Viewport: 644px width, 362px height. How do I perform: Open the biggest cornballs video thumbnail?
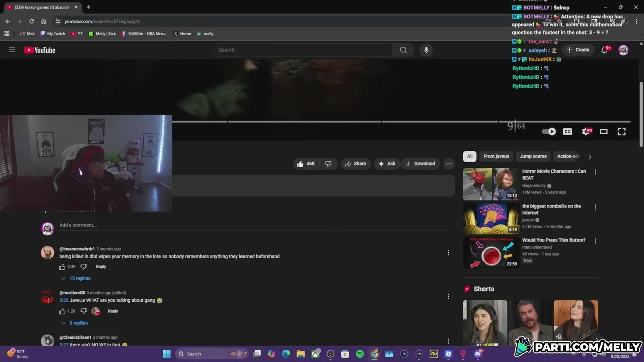[491, 218]
